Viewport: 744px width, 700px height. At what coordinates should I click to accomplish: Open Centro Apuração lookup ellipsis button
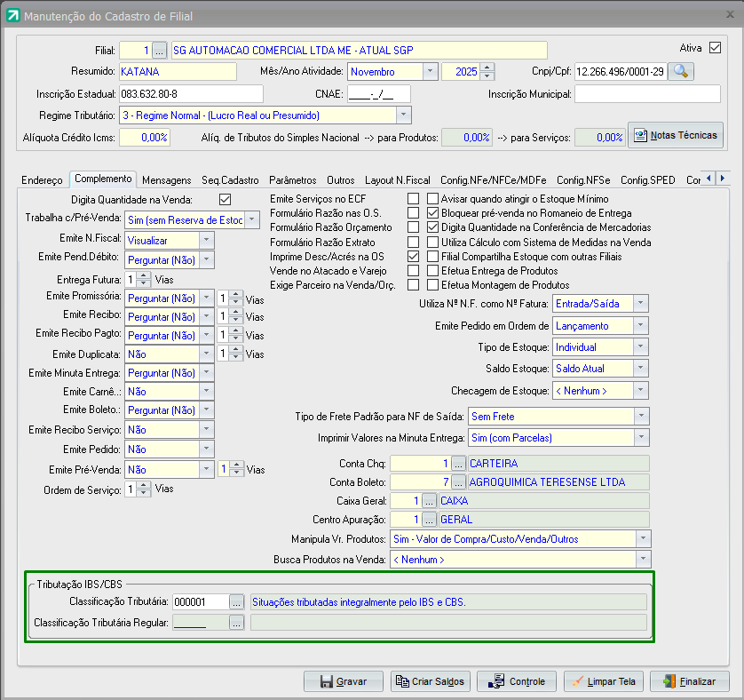click(x=429, y=520)
